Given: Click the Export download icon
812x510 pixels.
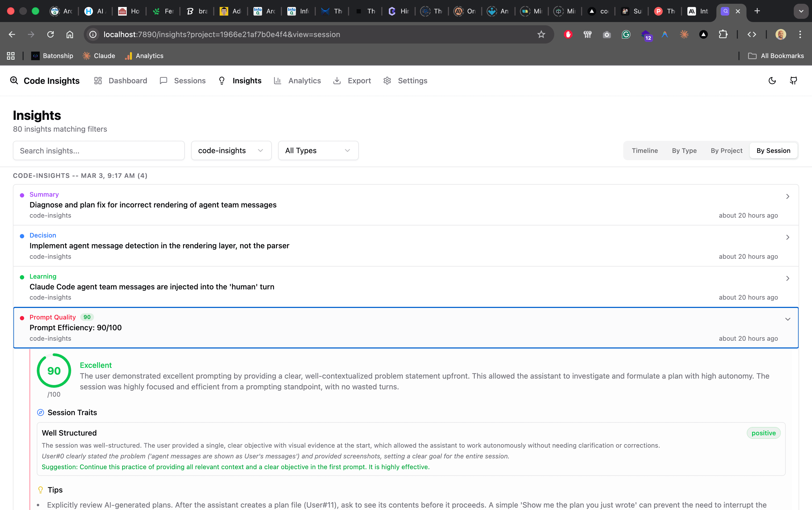Looking at the screenshot, I should coord(337,81).
